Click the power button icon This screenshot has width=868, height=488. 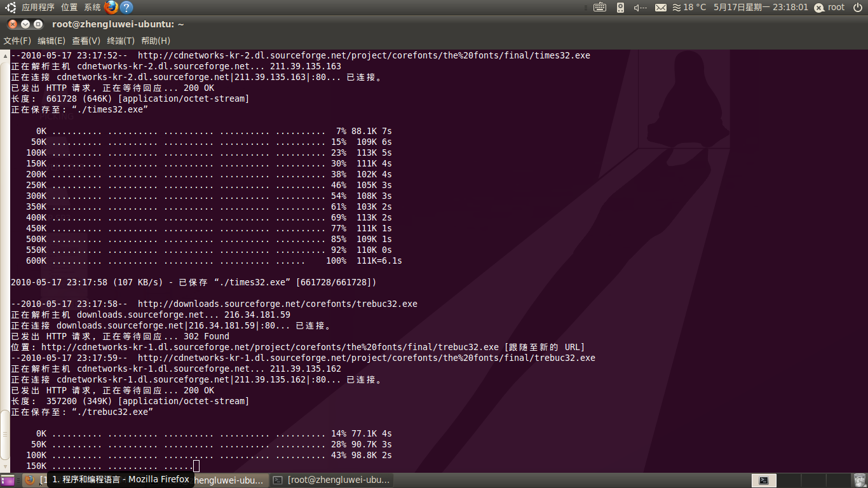(x=819, y=8)
